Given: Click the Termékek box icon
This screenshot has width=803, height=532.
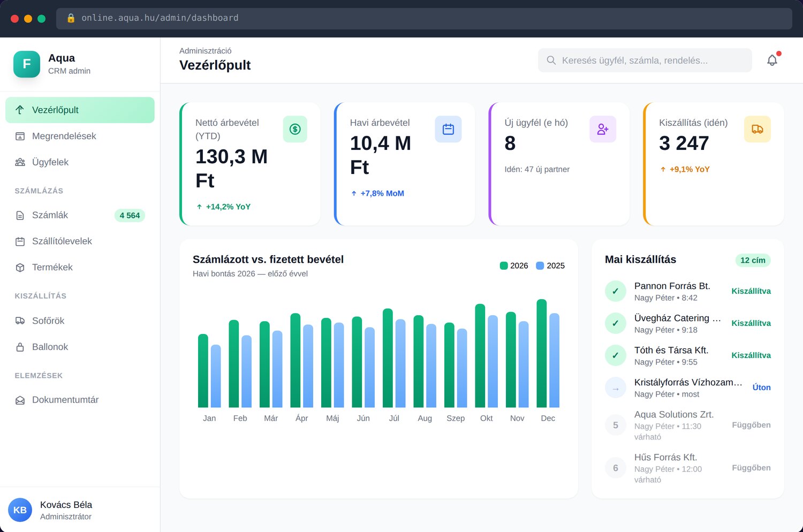Looking at the screenshot, I should [20, 267].
